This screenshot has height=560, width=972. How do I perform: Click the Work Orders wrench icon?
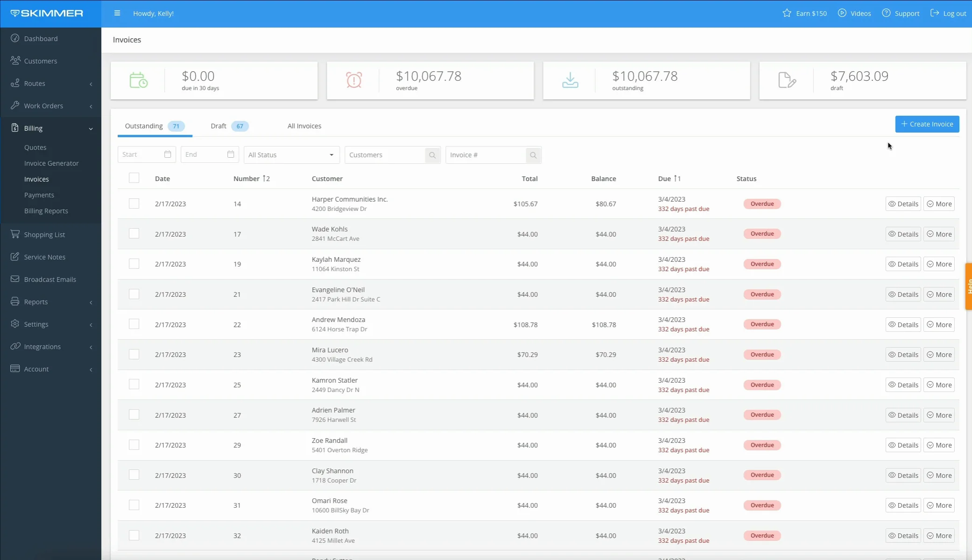click(x=15, y=105)
